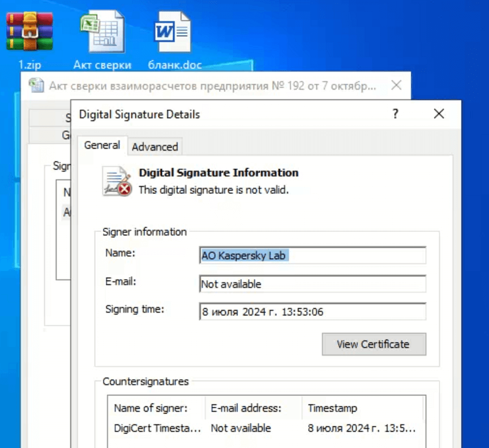Click the Акт сверки properties window title text
Screen dimensions: 489x448
click(212, 86)
